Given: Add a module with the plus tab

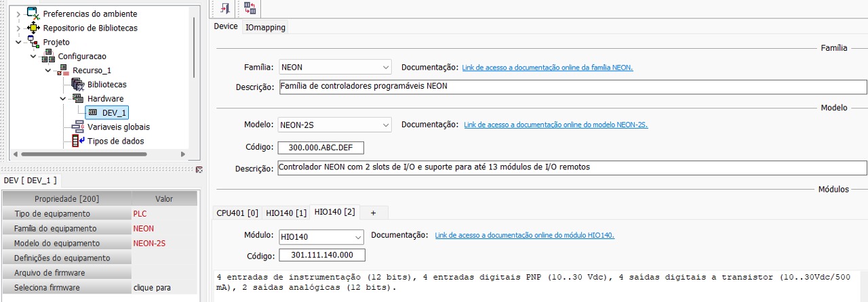Looking at the screenshot, I should click(x=373, y=213).
